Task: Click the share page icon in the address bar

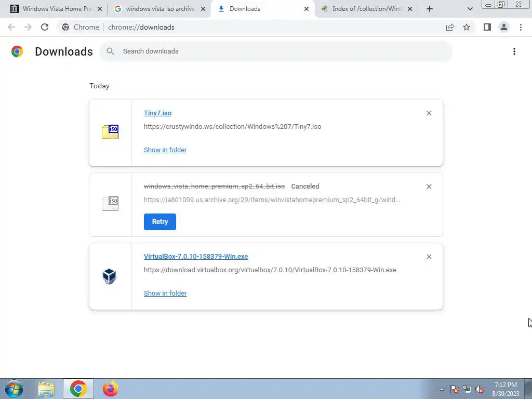Action: click(x=450, y=27)
